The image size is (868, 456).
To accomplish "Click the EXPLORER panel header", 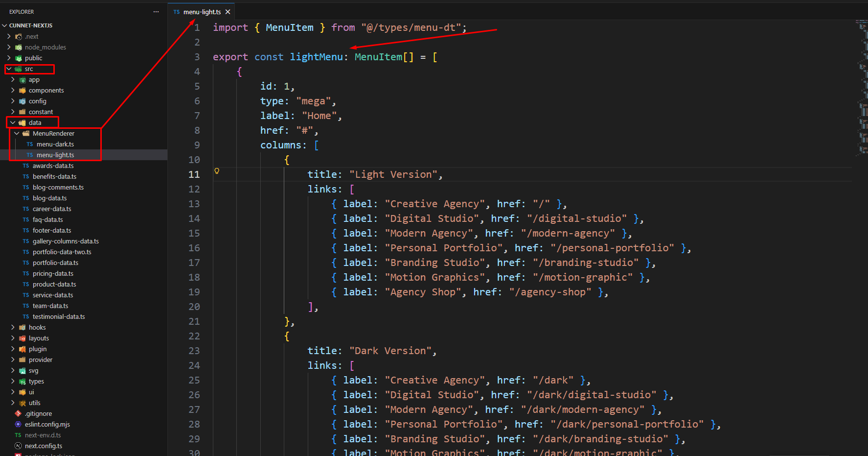I will pyautogui.click(x=21, y=11).
